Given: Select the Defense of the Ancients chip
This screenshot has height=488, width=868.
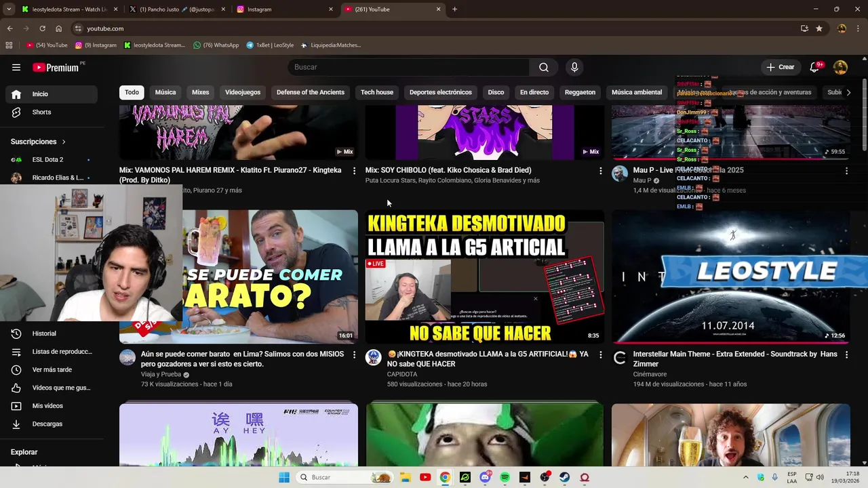Looking at the screenshot, I should pos(311,92).
